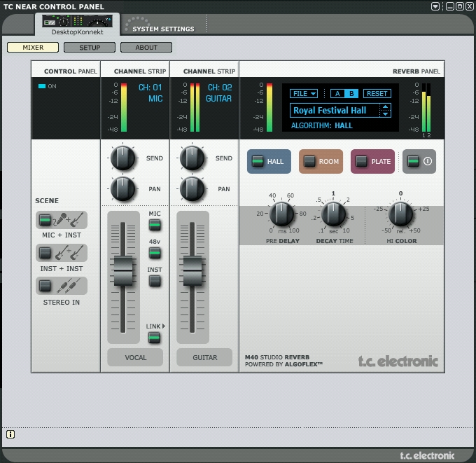Open the title bar dropdown menu icon

435,6
